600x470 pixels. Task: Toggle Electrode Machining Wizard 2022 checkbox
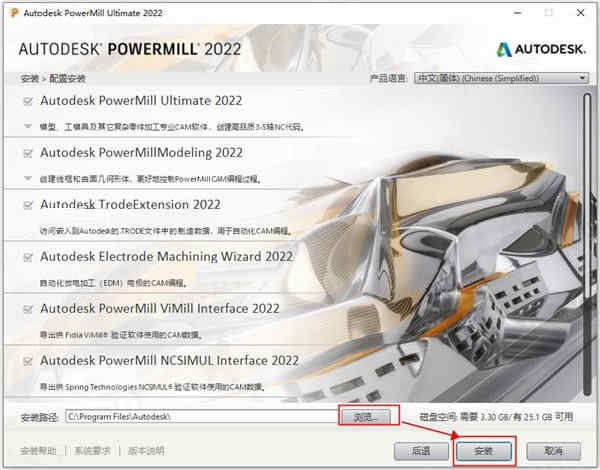(28, 258)
